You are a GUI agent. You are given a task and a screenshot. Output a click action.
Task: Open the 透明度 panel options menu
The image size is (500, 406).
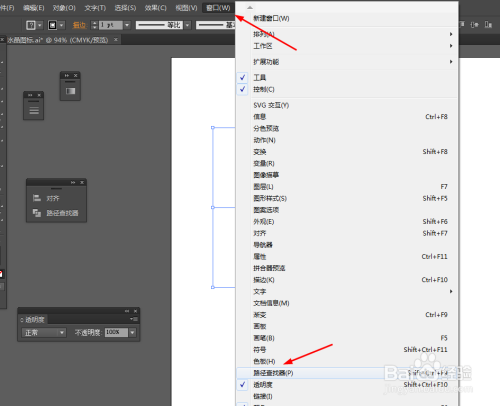(134, 319)
